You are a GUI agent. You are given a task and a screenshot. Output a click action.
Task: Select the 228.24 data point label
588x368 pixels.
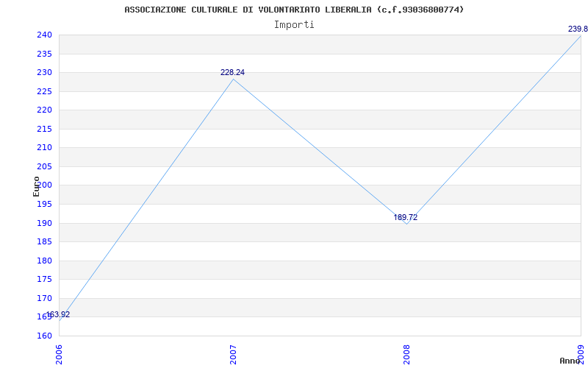(232, 72)
